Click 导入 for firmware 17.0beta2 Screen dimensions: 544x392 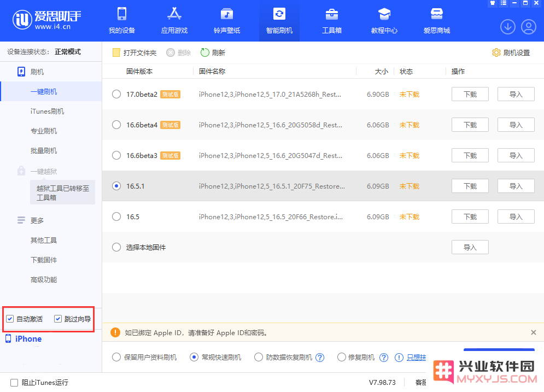516,95
